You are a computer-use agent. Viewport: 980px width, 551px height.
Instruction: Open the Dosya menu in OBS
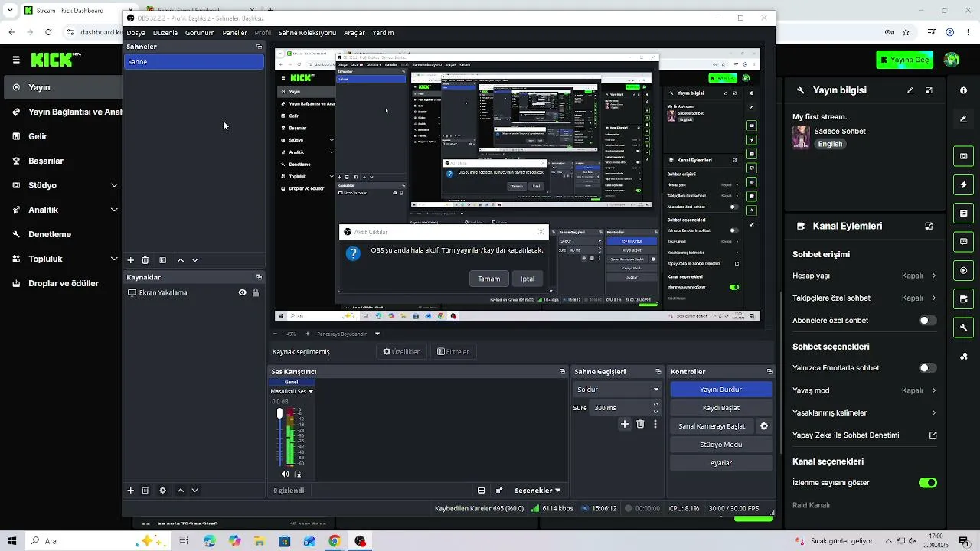[x=136, y=33]
